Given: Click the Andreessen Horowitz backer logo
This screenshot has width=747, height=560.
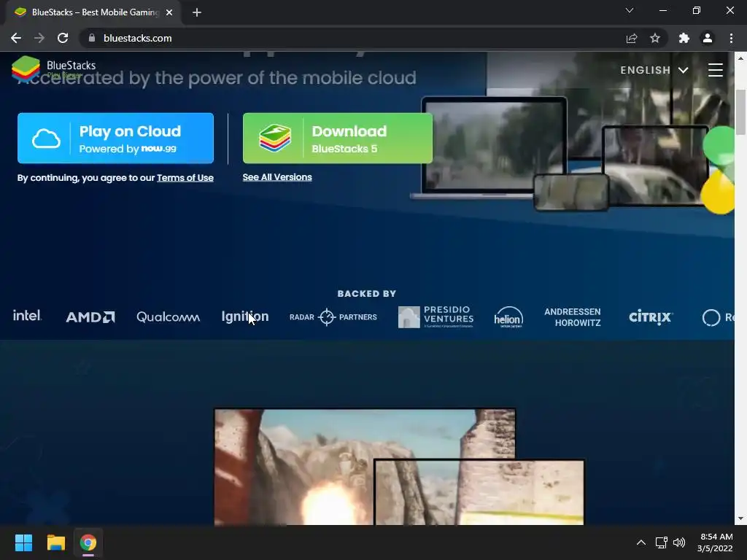Looking at the screenshot, I should pyautogui.click(x=572, y=317).
